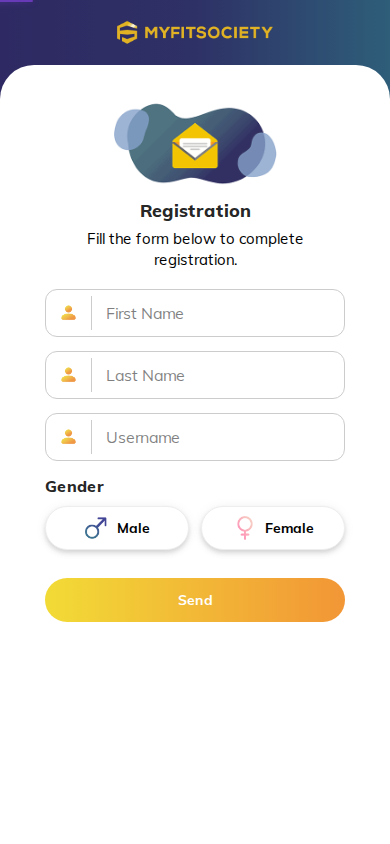Select Female gender option
The height and width of the screenshot is (844, 390).
273,529
